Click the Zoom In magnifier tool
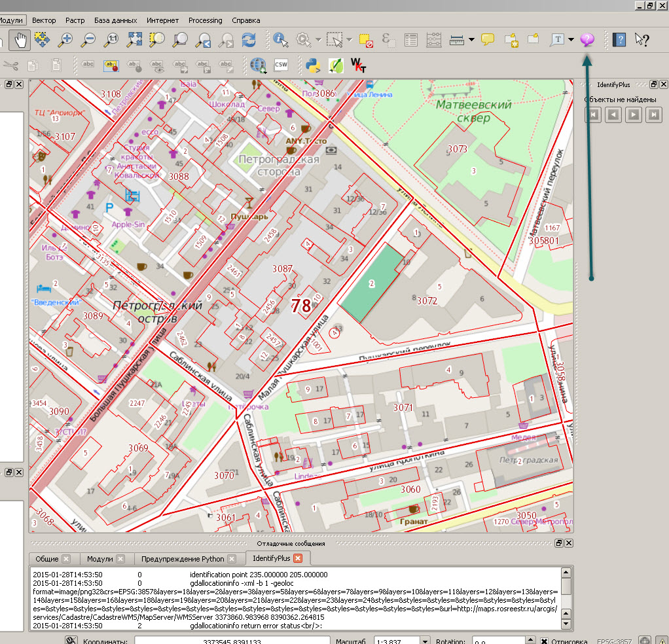The image size is (669, 644). 65,40
